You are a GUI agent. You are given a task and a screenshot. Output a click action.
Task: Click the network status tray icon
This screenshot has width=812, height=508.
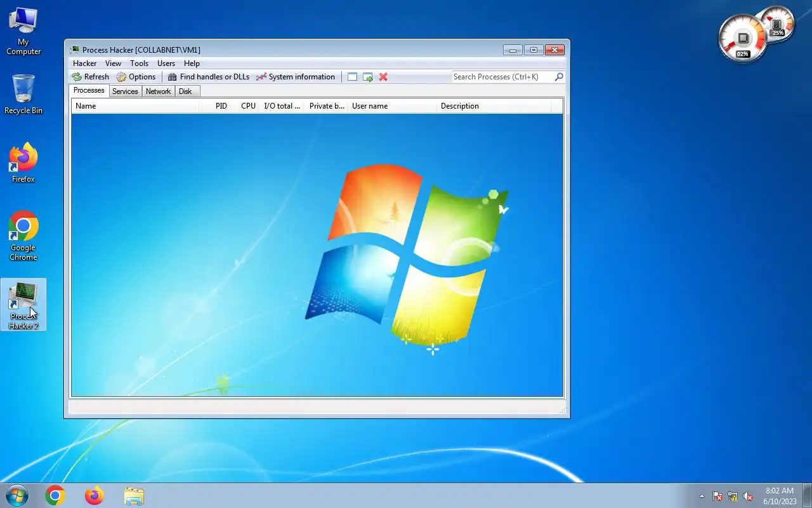tap(733, 496)
